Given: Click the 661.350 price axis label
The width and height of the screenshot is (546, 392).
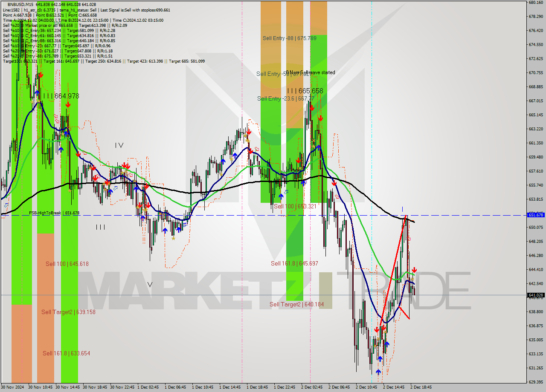Looking at the screenshot, I should 536,143.
